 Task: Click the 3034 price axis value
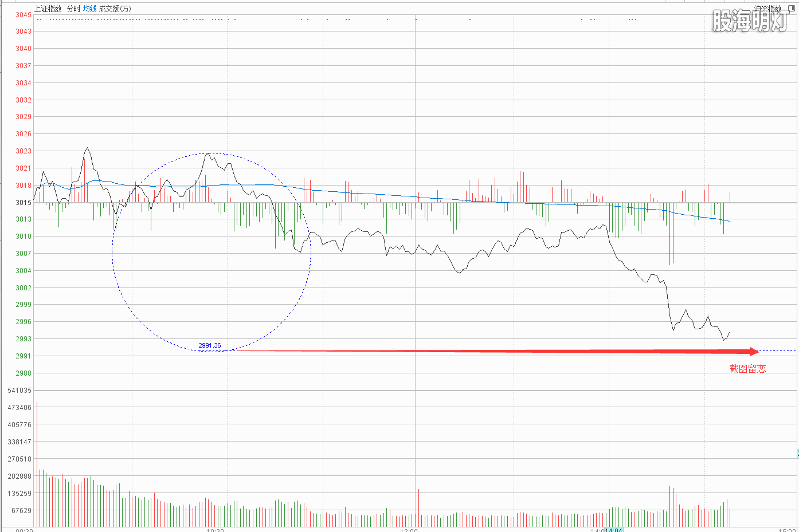click(x=23, y=83)
